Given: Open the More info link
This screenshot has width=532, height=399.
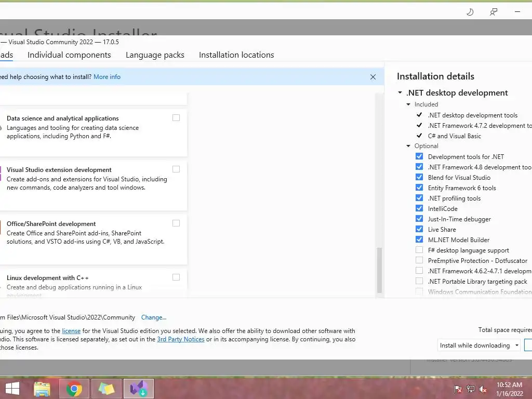Looking at the screenshot, I should tap(107, 77).
